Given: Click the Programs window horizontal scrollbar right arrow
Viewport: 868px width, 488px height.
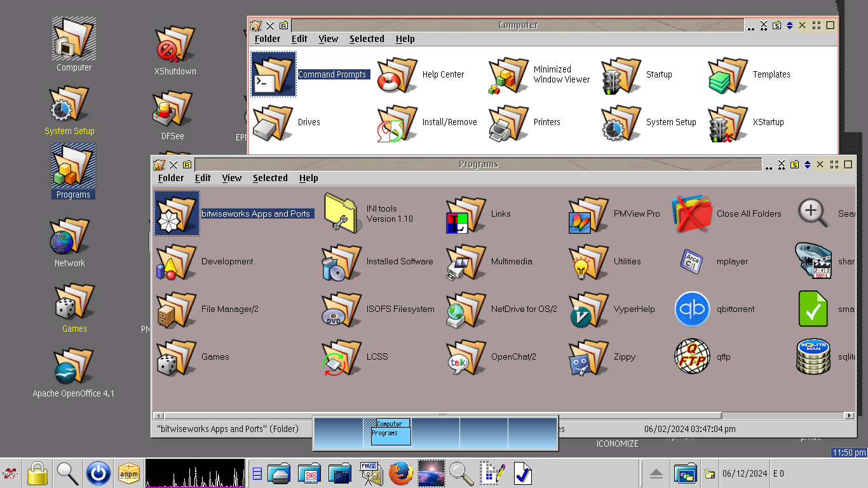Looking at the screenshot, I should [850, 416].
